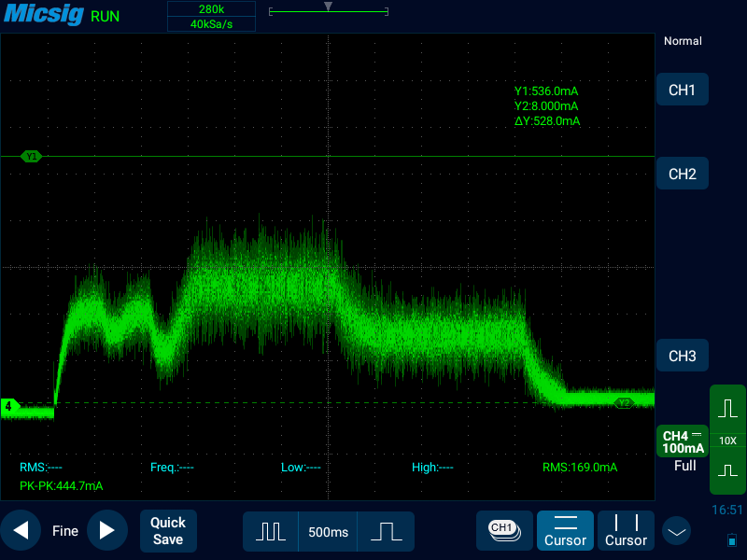
Task: Expand the bottom menu with the chevron
Action: [x=676, y=531]
